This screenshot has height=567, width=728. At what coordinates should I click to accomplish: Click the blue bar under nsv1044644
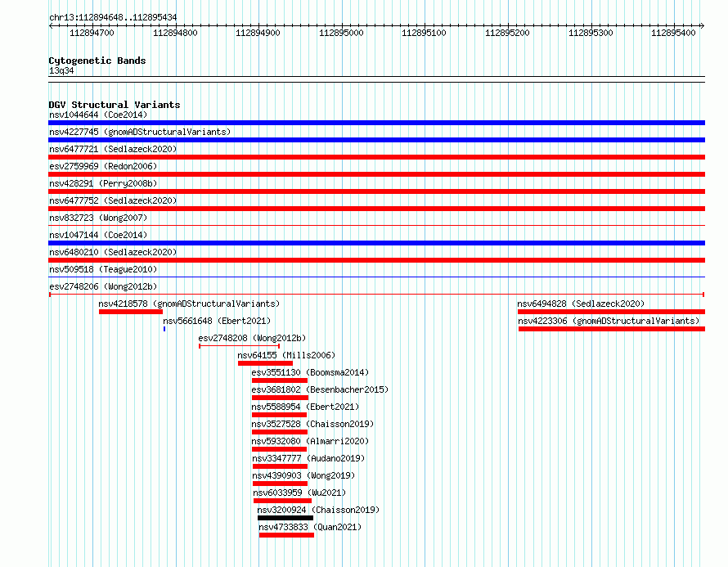pyautogui.click(x=376, y=123)
